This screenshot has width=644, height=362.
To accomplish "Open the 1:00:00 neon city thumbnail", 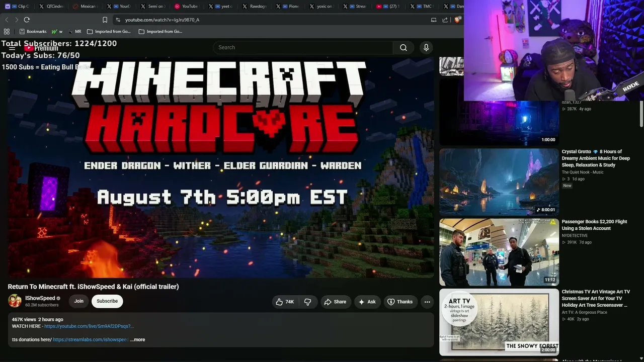I will [499, 112].
